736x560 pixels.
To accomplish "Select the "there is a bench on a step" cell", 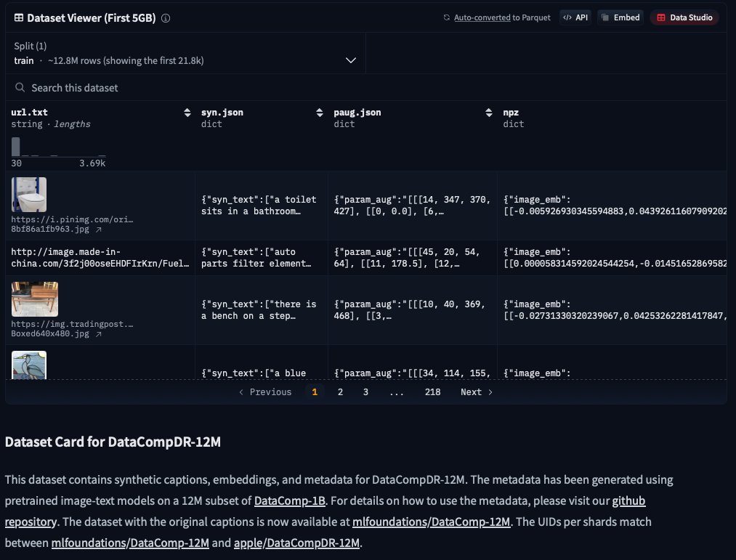I will click(x=262, y=310).
